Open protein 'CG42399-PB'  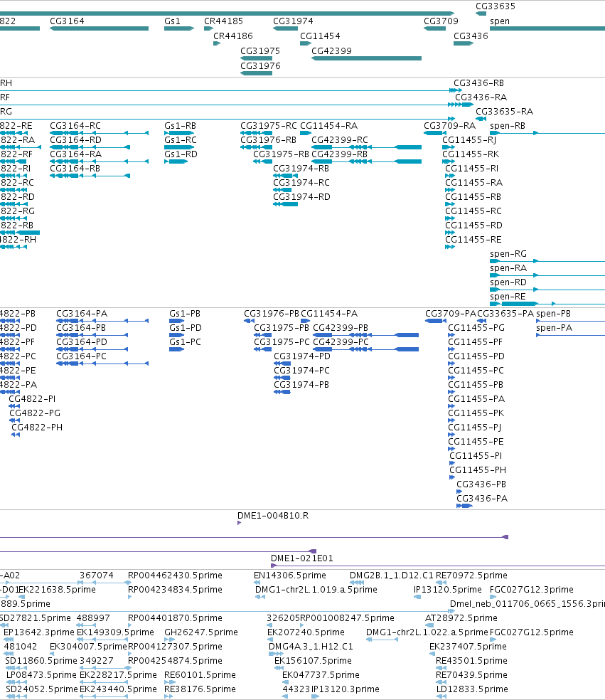coord(341,328)
